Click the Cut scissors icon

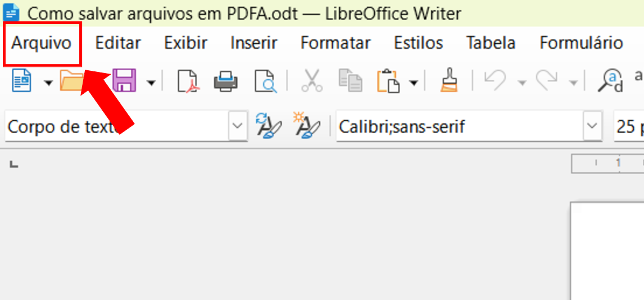312,82
